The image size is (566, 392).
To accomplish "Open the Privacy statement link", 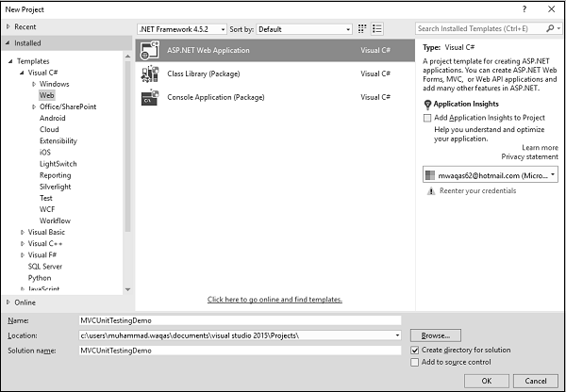I will point(529,156).
